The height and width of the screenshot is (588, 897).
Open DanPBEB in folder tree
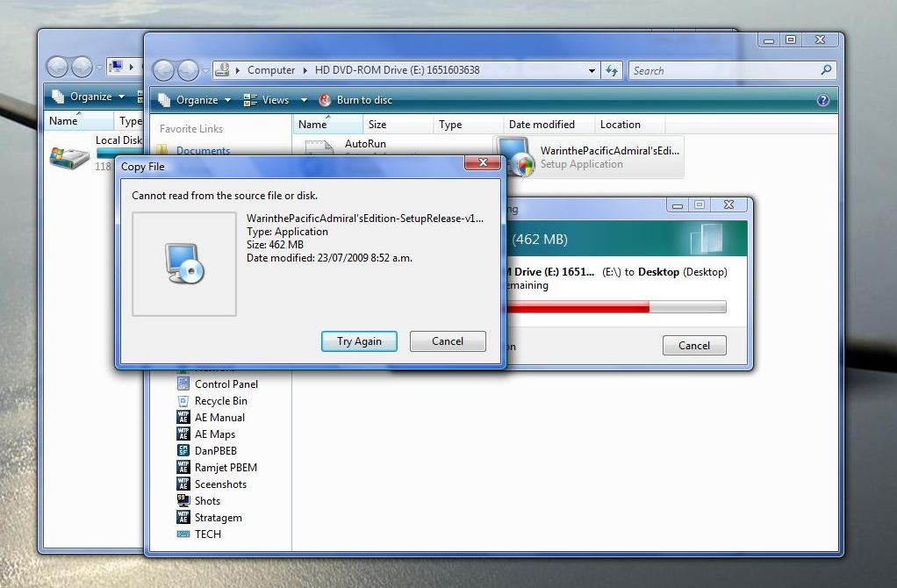216,451
